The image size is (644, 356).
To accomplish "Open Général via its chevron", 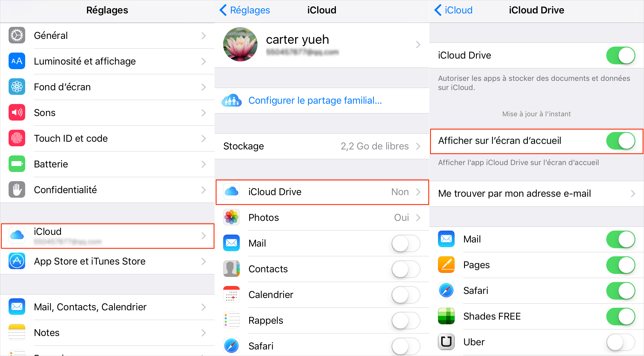I will [203, 36].
